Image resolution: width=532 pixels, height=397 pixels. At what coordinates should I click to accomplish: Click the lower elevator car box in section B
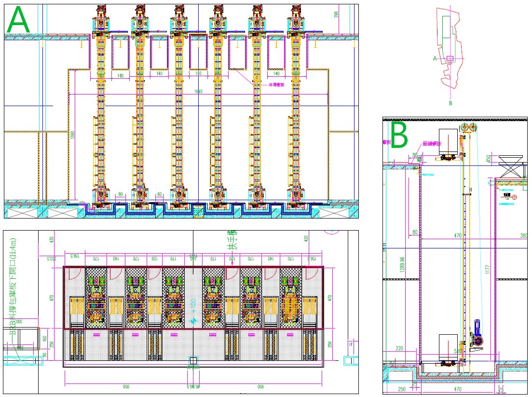(x=448, y=346)
